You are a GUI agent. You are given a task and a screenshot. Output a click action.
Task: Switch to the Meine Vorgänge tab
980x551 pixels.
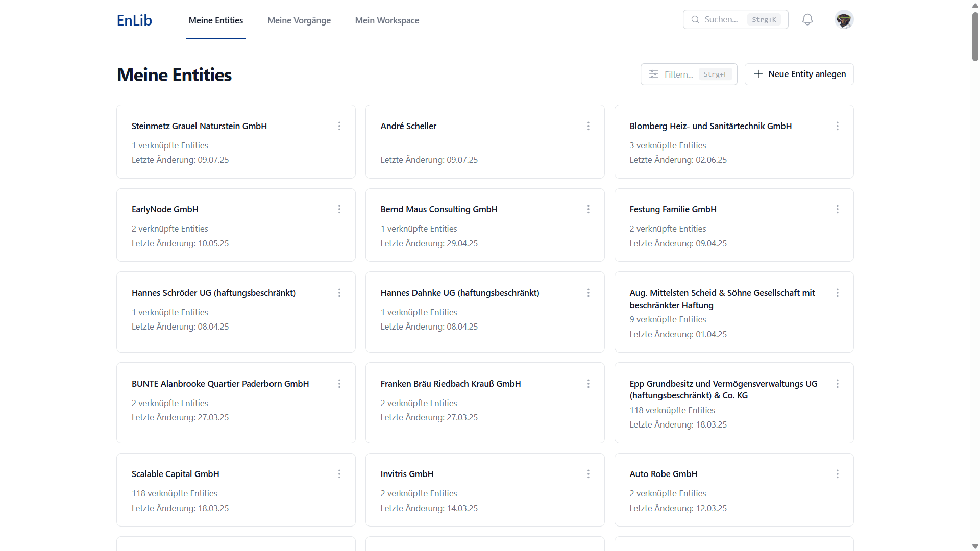[x=299, y=20]
